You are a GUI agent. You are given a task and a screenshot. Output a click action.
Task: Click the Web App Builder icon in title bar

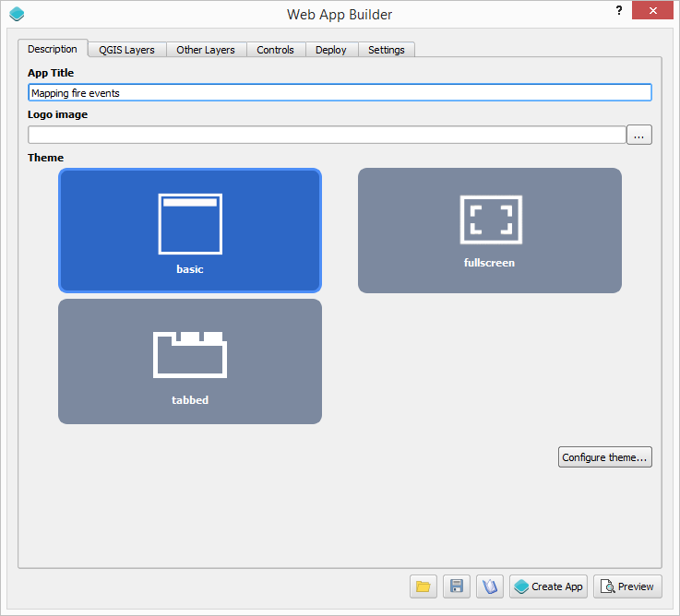point(17,14)
